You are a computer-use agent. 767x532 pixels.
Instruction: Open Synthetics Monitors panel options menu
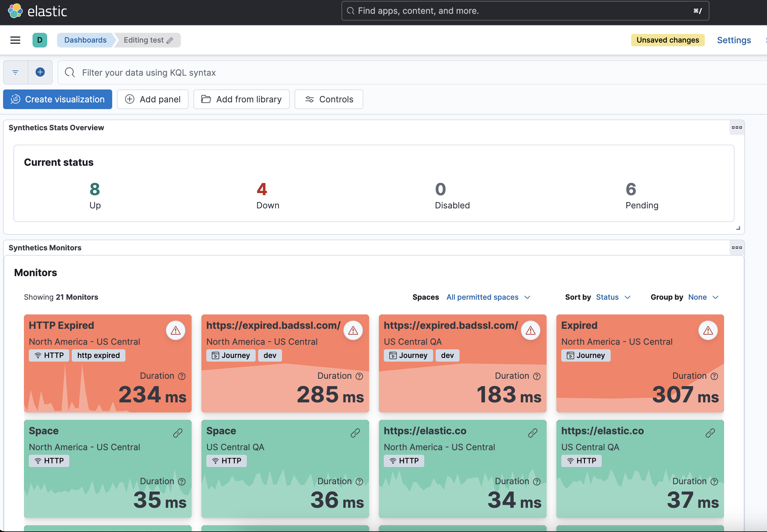pyautogui.click(x=737, y=248)
